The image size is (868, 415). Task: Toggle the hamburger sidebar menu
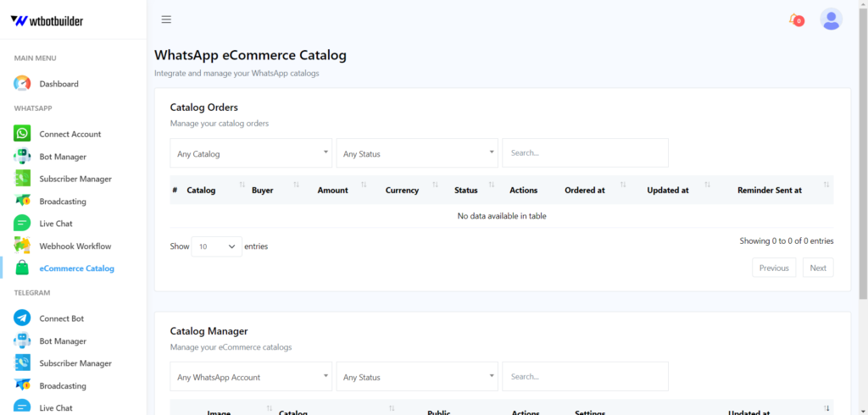(x=166, y=19)
